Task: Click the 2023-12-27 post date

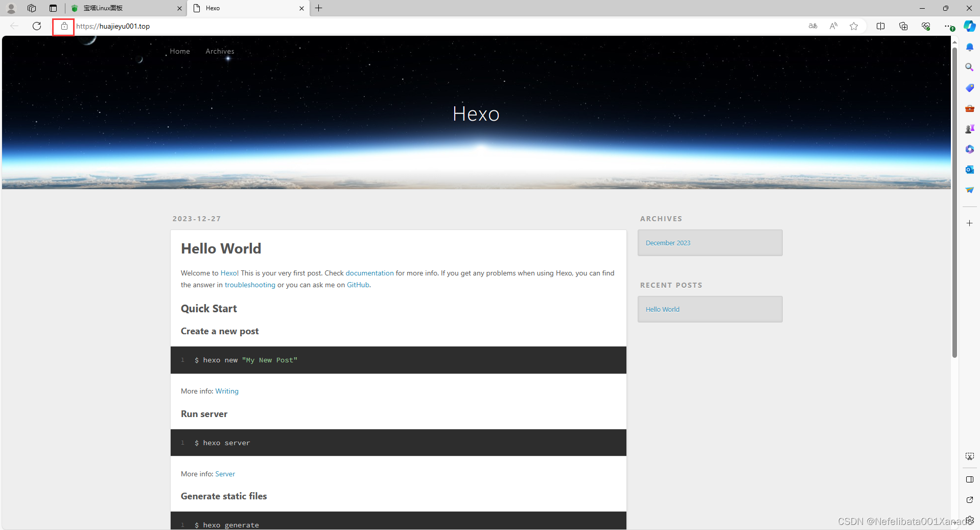Action: 197,219
